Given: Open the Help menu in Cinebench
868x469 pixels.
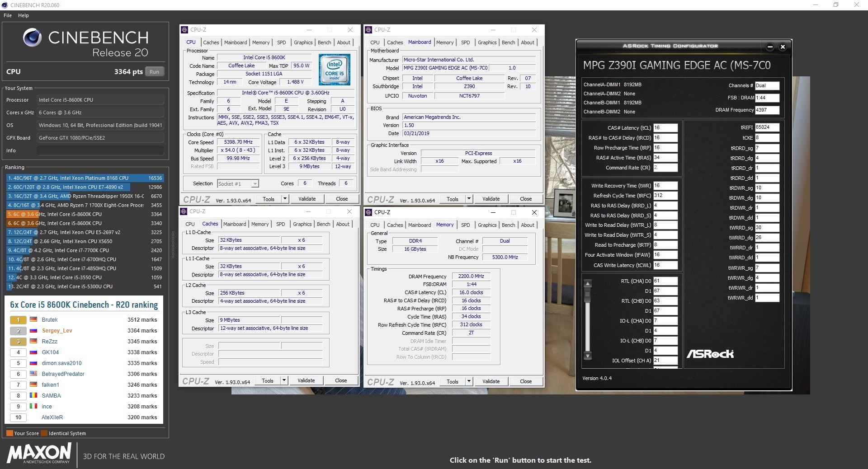Looking at the screenshot, I should pos(24,15).
